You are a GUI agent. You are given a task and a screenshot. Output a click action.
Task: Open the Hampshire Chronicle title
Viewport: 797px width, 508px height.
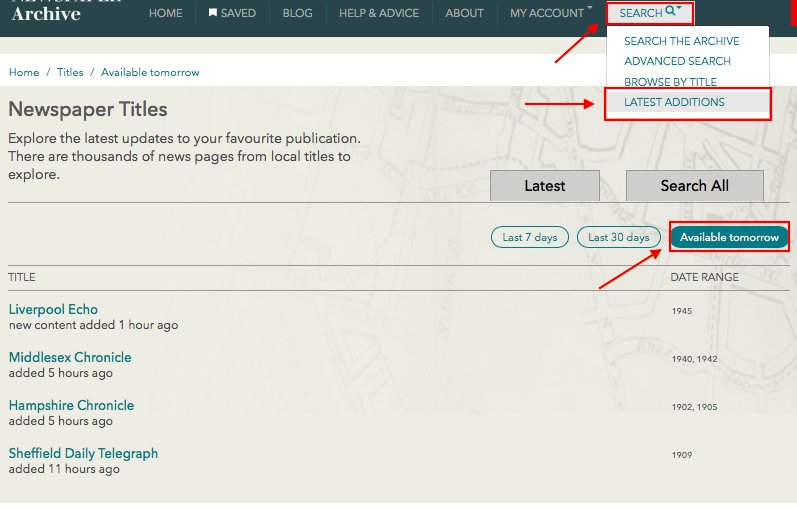coord(71,405)
